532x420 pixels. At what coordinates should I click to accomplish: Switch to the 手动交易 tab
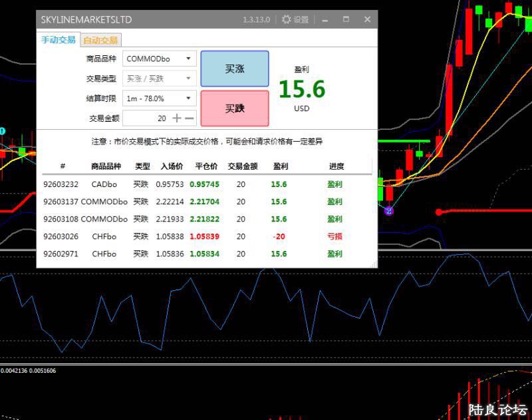(59, 40)
